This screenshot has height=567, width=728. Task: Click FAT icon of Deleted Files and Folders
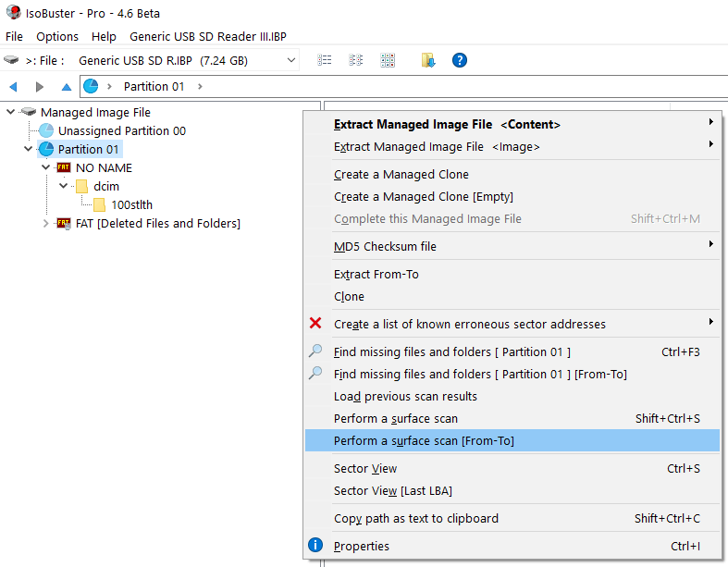(64, 224)
